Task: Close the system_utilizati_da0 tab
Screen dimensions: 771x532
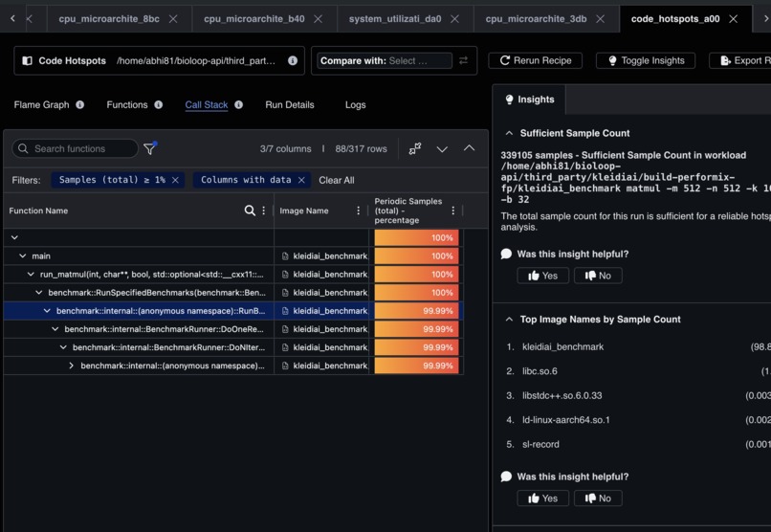Action: click(x=454, y=19)
